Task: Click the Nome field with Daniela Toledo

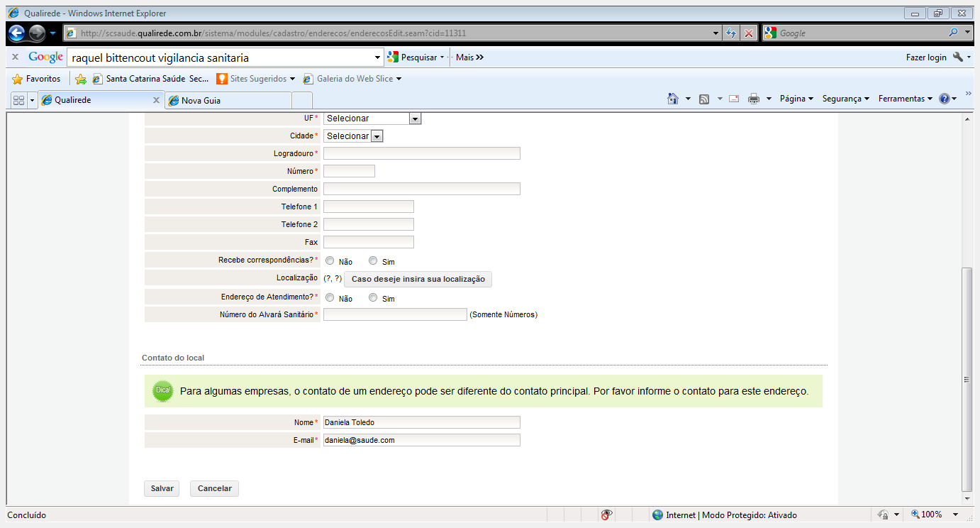Action: pos(422,422)
